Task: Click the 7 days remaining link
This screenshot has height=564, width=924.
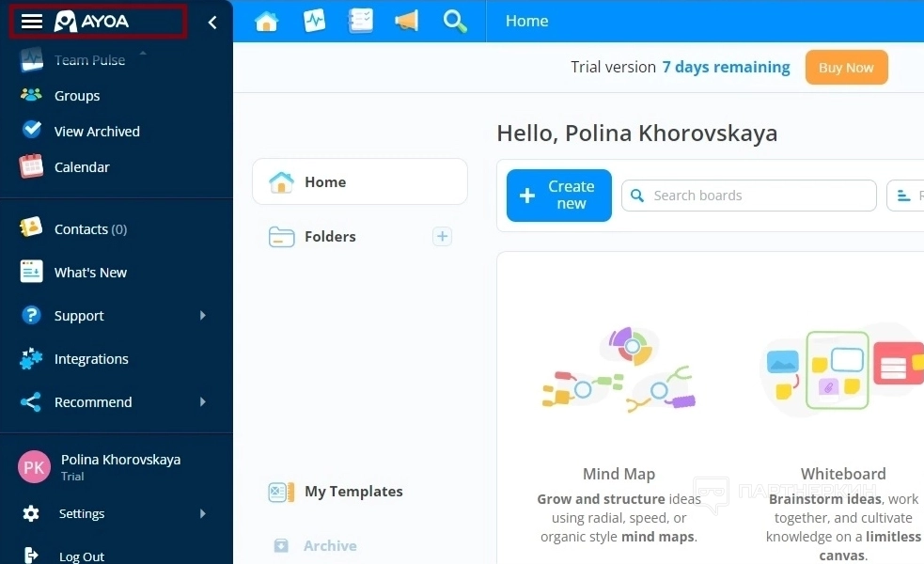Action: click(726, 67)
